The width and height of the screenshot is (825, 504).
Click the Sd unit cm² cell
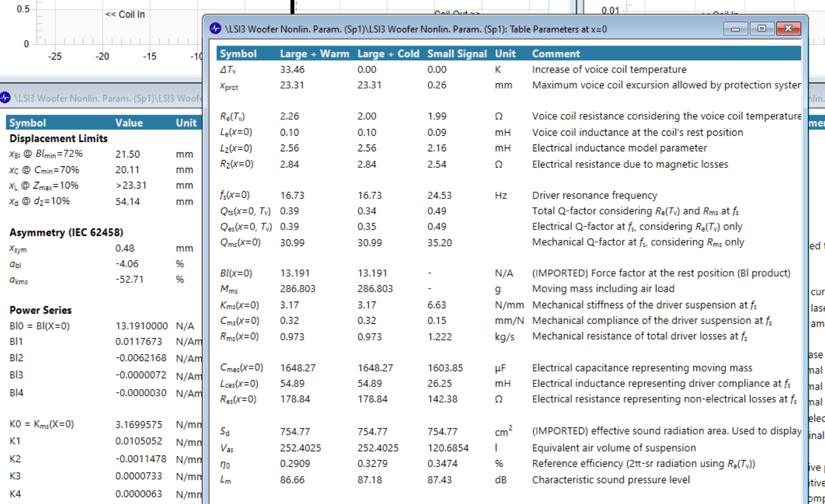503,431
